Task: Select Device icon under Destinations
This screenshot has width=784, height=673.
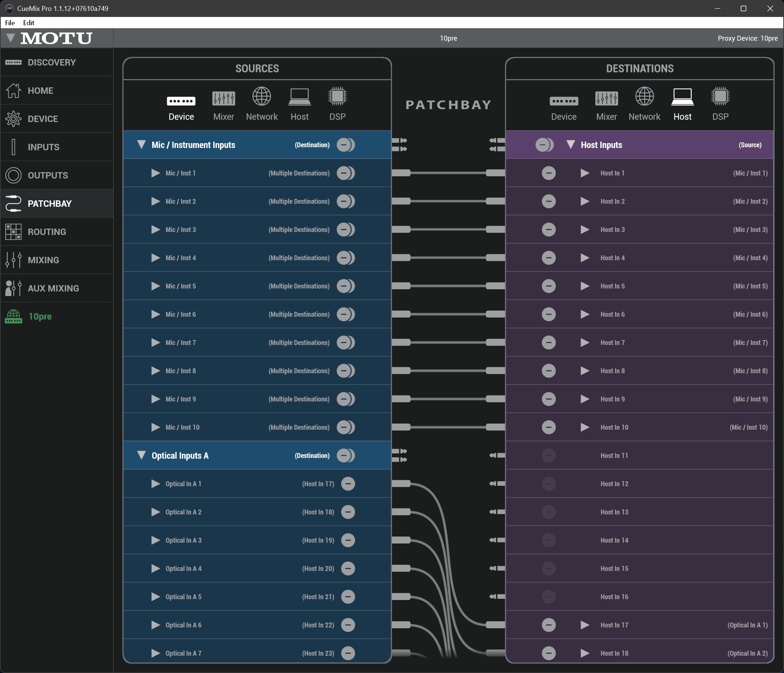Action: point(564,101)
